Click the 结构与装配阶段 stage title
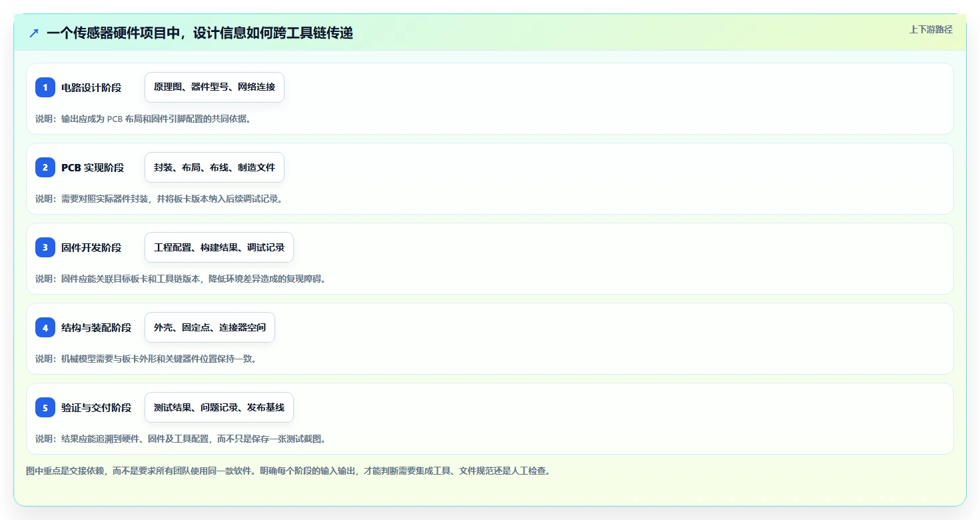The height and width of the screenshot is (520, 980). pyautogui.click(x=97, y=327)
